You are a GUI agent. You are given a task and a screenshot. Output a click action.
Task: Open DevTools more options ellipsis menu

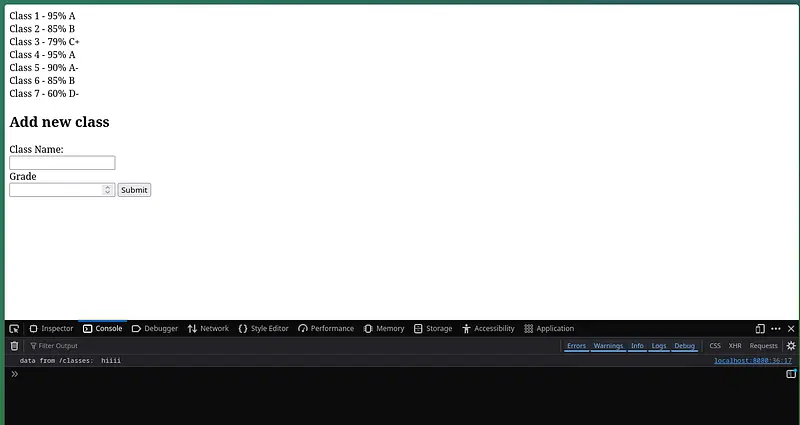(x=776, y=328)
